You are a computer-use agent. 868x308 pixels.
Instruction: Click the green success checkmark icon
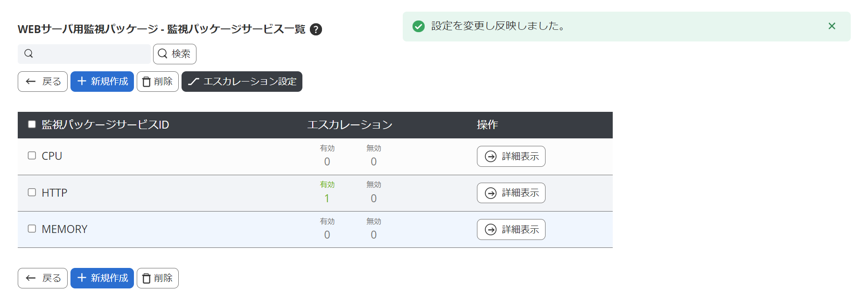tap(419, 27)
